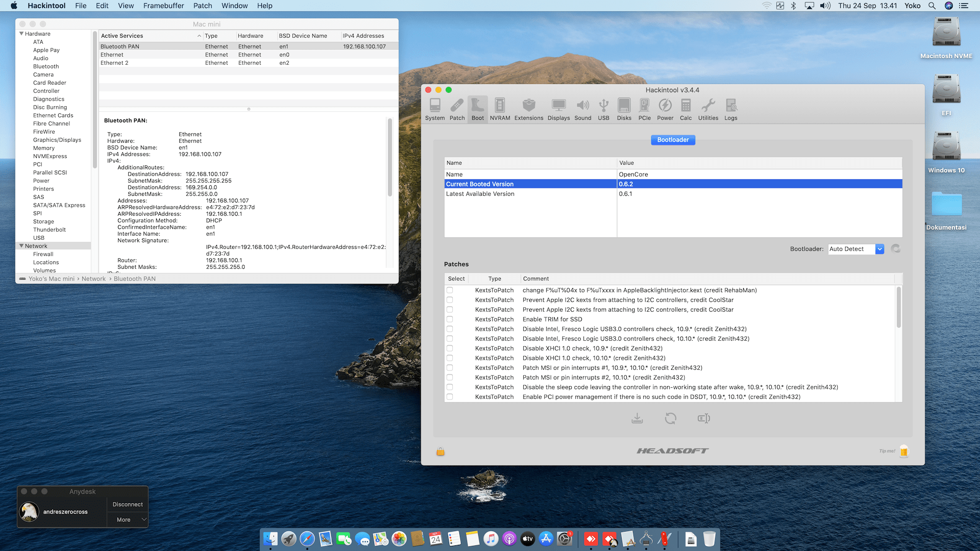Collapse the Hardware tree in System Information
This screenshot has height=551, width=980.
pos(21,34)
